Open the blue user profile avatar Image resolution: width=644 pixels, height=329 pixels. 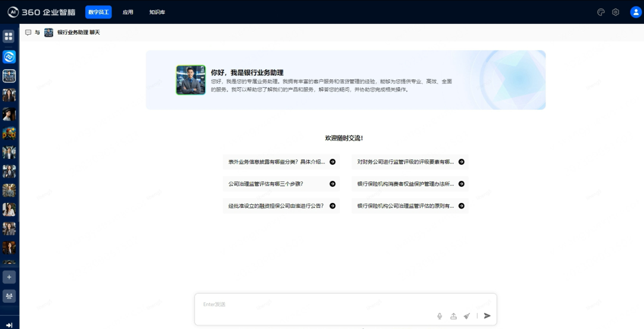636,12
